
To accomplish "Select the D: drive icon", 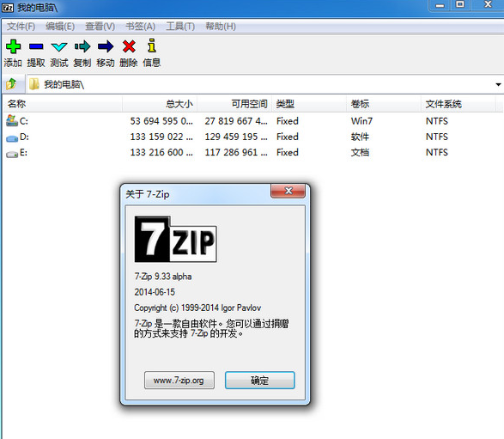I will 12,138.
